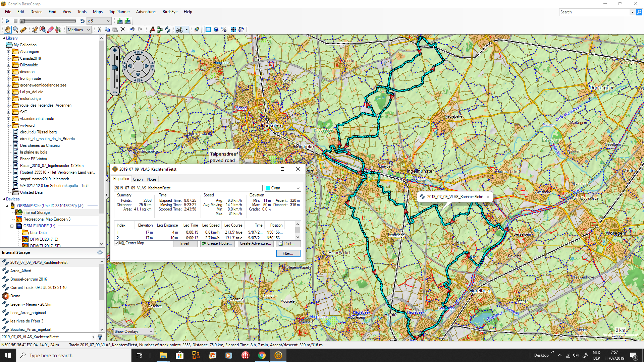Click the rocket Adventure icon
This screenshot has height=362, width=644.
(197, 29)
